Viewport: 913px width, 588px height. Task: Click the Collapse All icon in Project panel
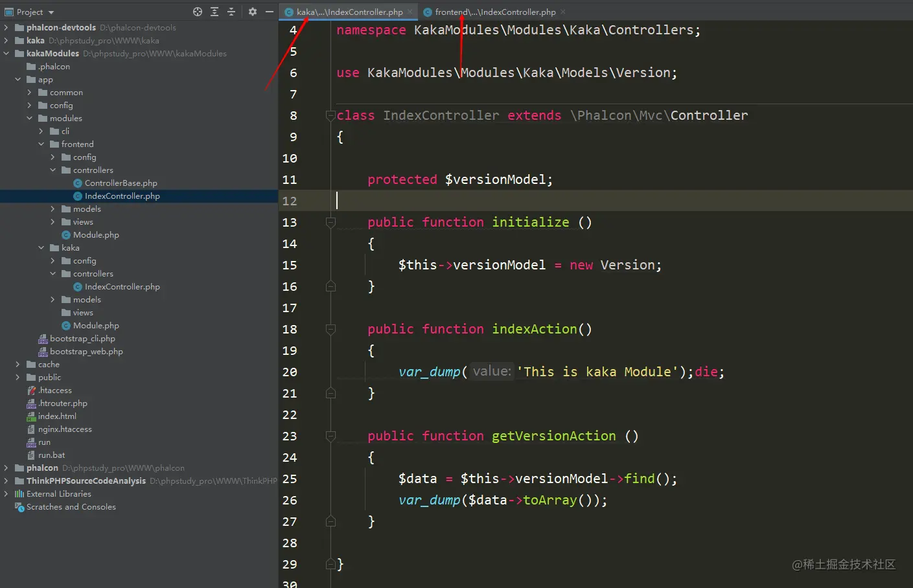(231, 12)
